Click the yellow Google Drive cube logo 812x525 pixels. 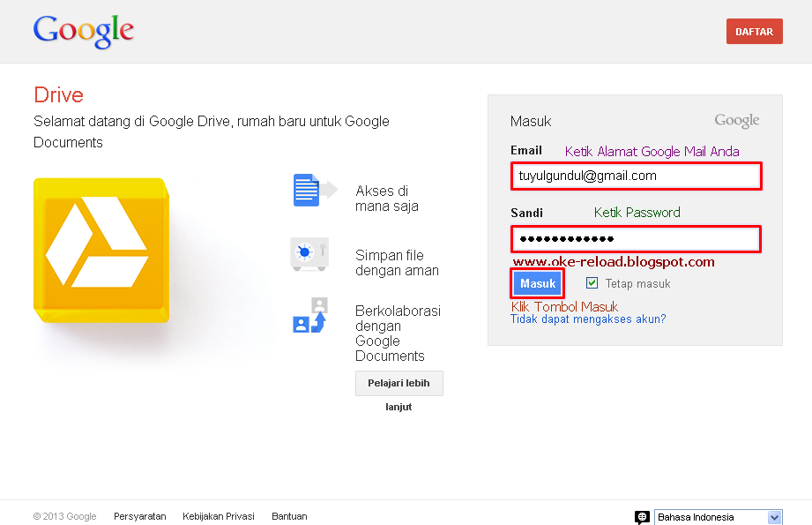click(101, 251)
